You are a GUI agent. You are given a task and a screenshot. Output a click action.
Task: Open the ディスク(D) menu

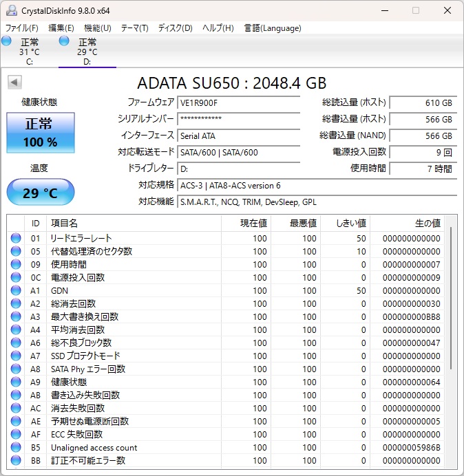(176, 28)
